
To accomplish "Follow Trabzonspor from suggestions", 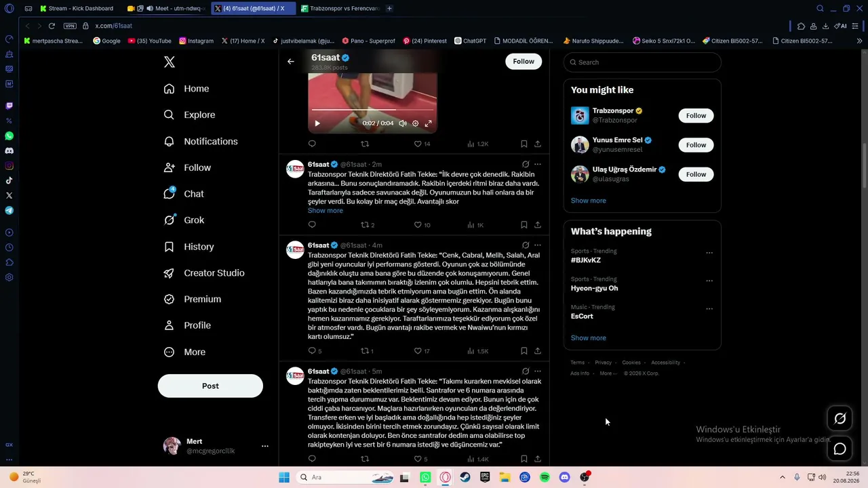I will coord(696,116).
